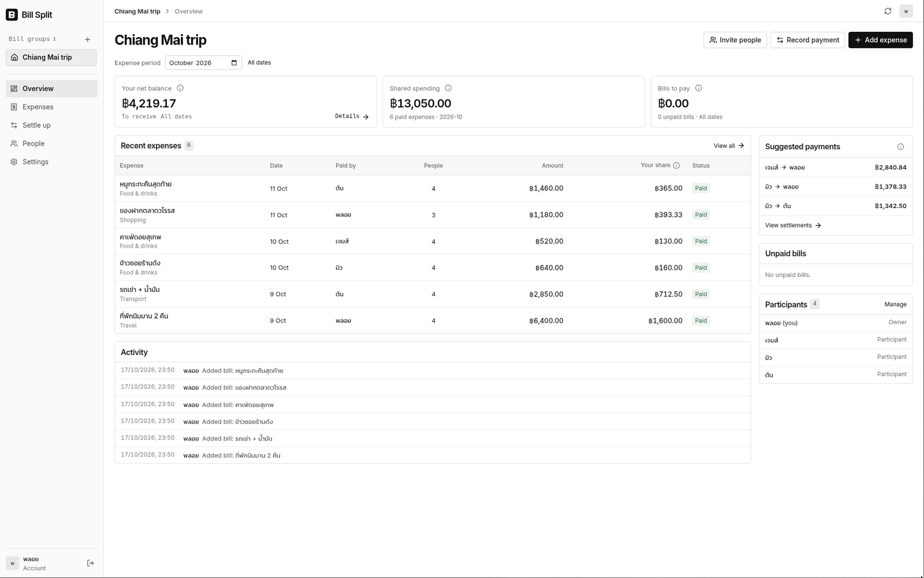Select Chiang Mai trip bill group

click(51, 57)
